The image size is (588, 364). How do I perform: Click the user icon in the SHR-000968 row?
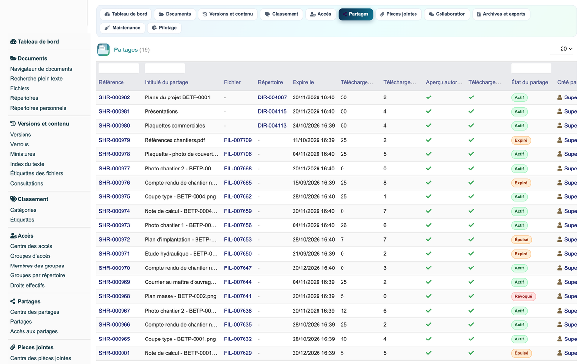[560, 296]
